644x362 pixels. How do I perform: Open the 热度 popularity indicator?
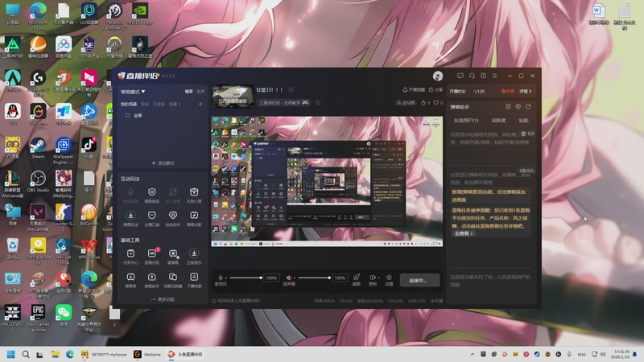[508, 91]
